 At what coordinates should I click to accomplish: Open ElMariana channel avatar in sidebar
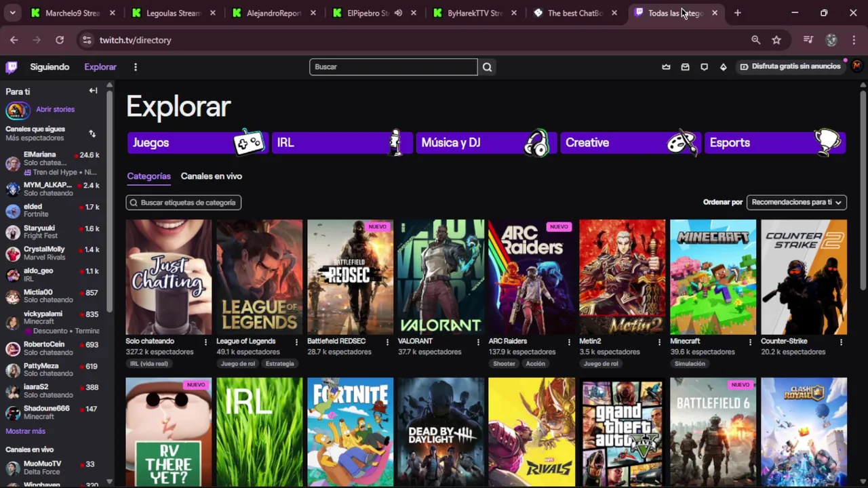pyautogui.click(x=13, y=163)
